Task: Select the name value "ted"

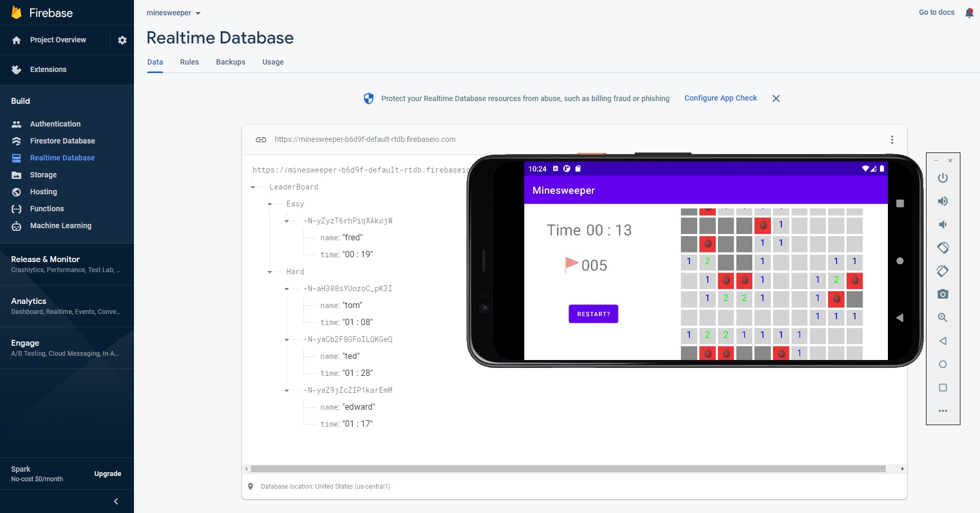Action: click(351, 356)
